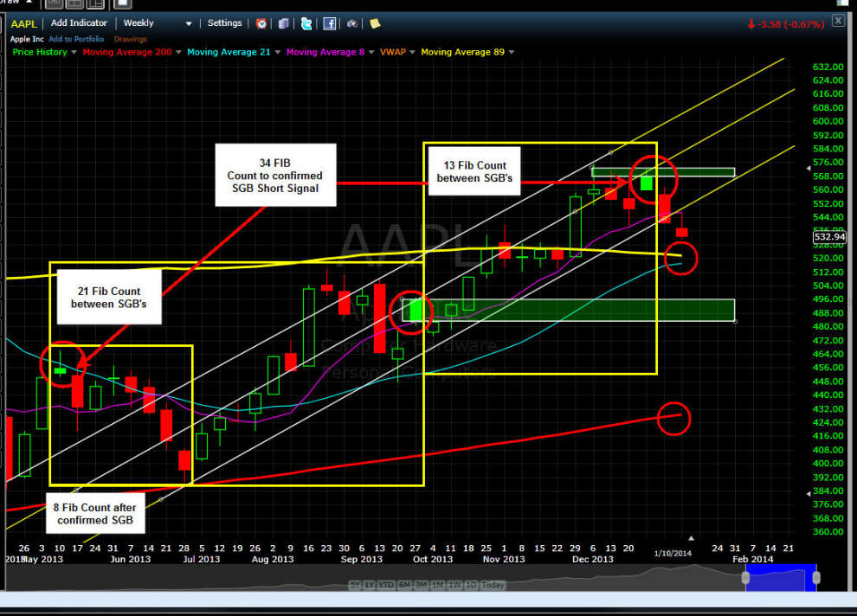Click the -3.58 (-0.67%) price change
This screenshot has height=616, width=857.
(786, 24)
